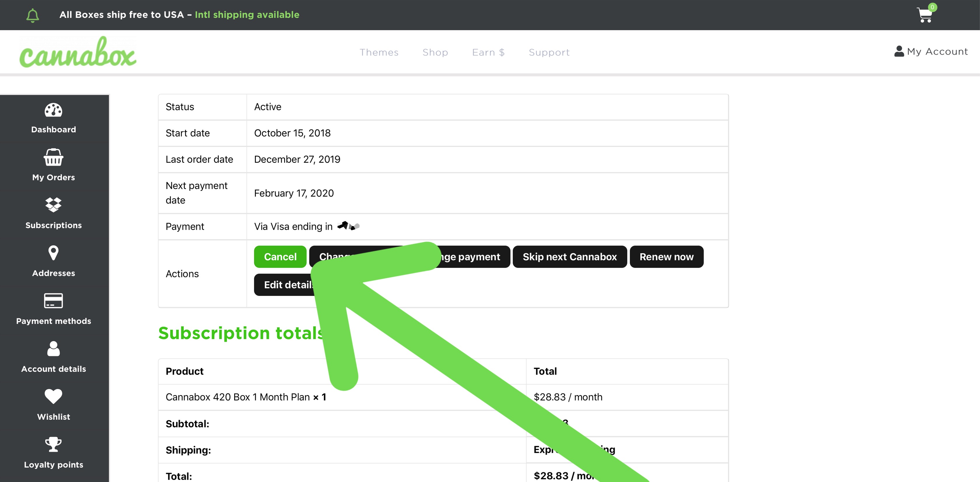Click the Shipping: row label
This screenshot has height=482, width=980.
pos(188,450)
